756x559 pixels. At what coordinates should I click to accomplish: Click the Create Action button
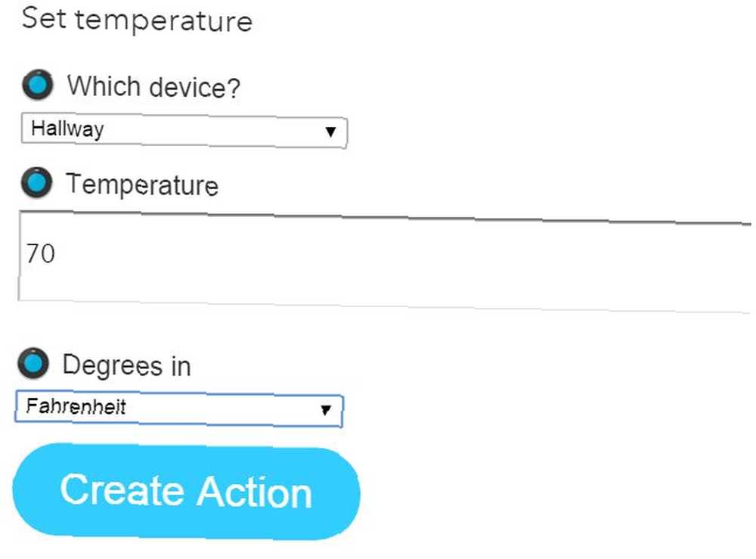[186, 492]
